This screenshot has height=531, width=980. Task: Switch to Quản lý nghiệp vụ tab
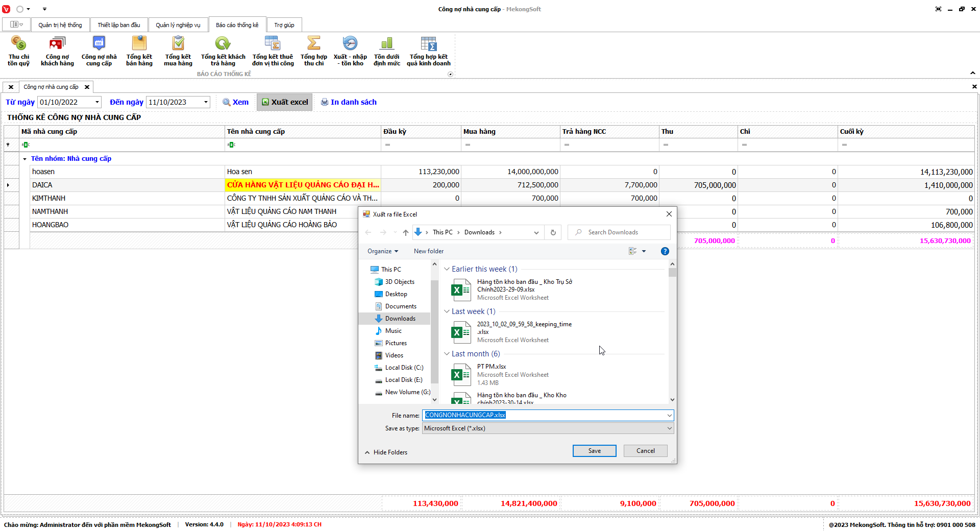[178, 25]
